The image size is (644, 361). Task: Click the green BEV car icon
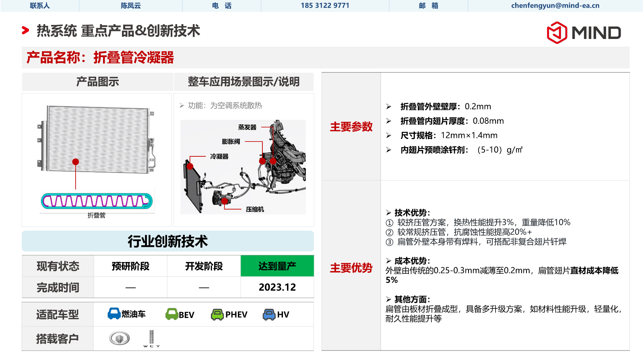coord(172,314)
